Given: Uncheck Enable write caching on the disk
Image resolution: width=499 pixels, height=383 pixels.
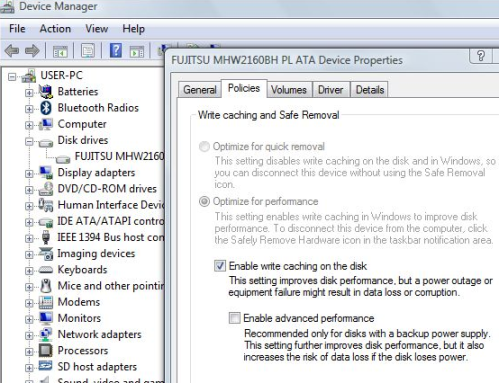Looking at the screenshot, I should click(220, 266).
